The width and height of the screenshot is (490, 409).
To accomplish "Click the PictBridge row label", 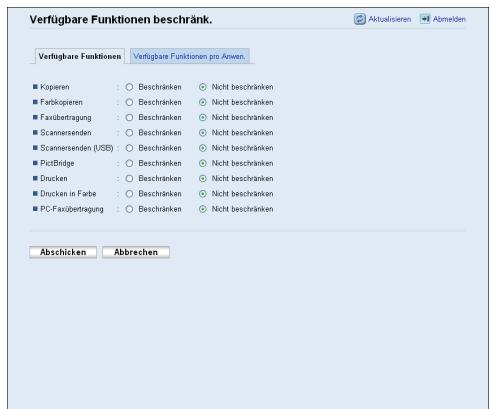I will point(57,163).
